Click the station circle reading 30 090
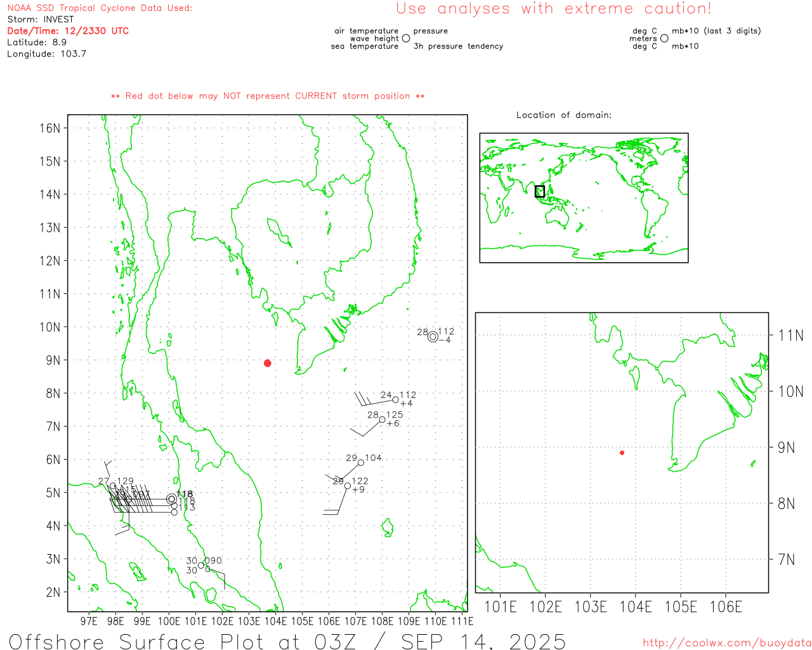The width and height of the screenshot is (812, 650). pos(201,566)
